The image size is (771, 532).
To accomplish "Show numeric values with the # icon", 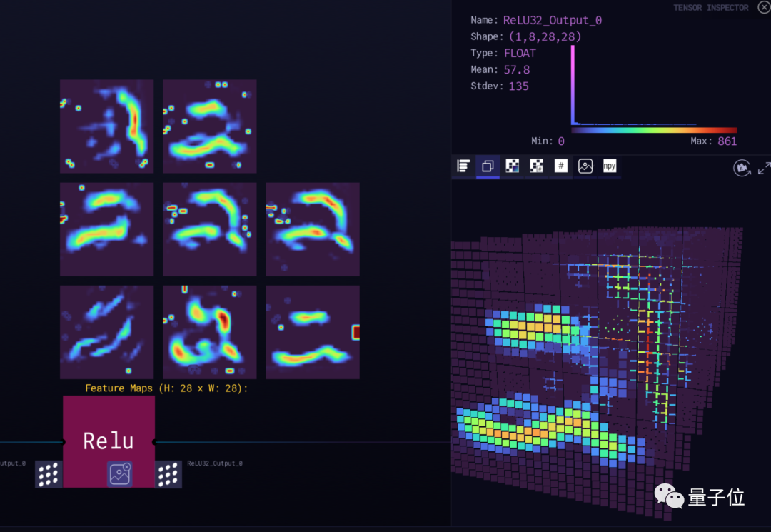I will pyautogui.click(x=561, y=166).
